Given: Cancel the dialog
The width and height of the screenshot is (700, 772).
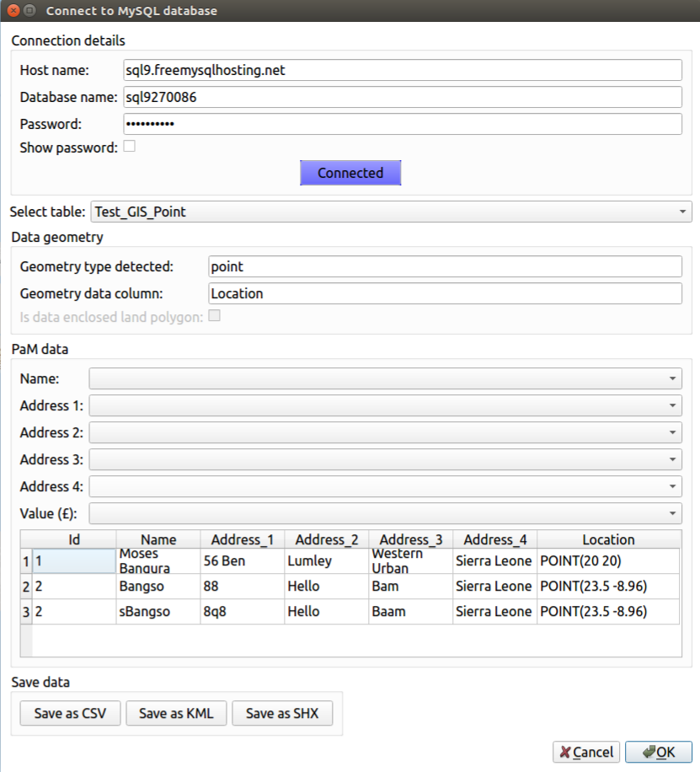Looking at the screenshot, I should 586,753.
